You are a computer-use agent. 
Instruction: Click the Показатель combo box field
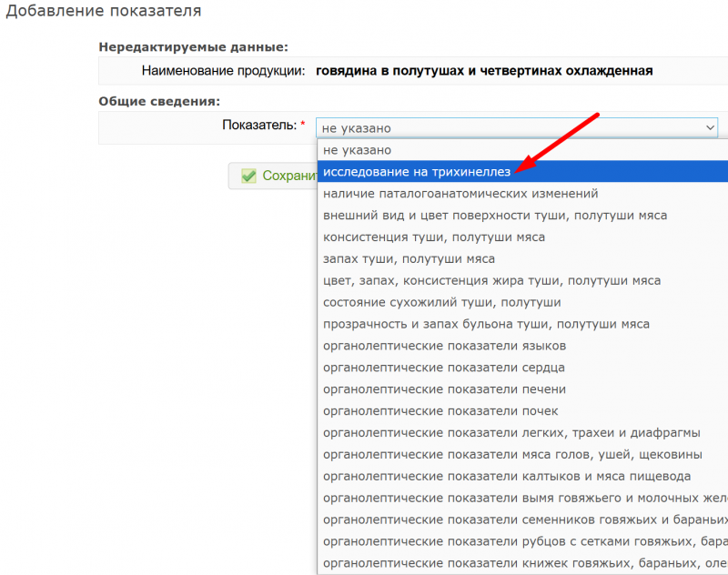(510, 128)
